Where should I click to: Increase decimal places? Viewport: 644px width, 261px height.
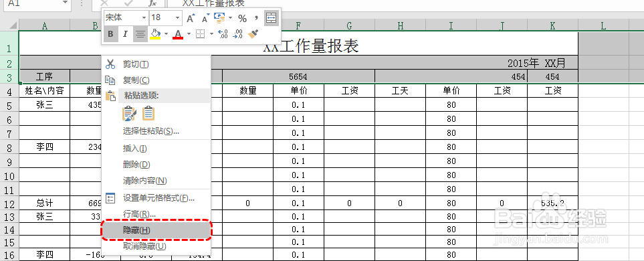click(223, 33)
